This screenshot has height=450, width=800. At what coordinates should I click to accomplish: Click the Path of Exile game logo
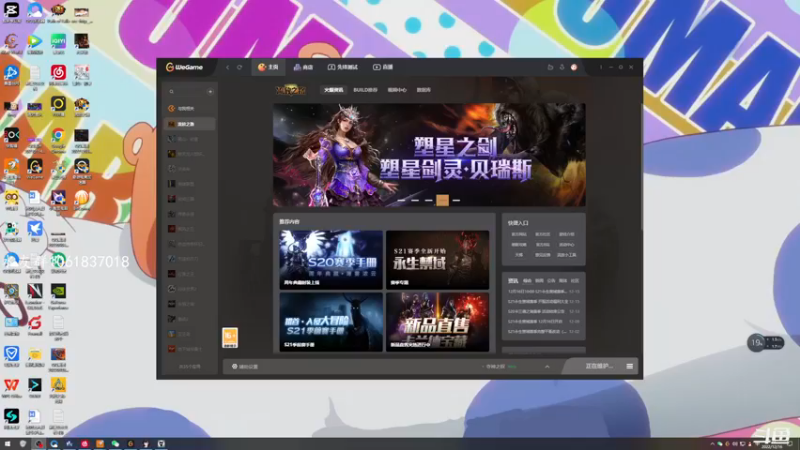291,90
